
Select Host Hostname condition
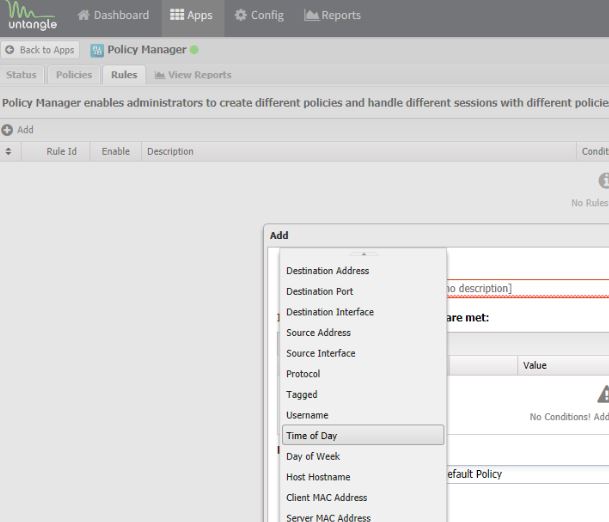[x=363, y=477]
